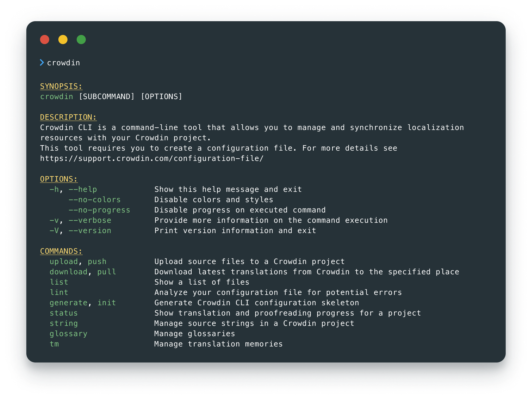532x398 pixels.
Task: Click the --version option flag
Action: 90,231
